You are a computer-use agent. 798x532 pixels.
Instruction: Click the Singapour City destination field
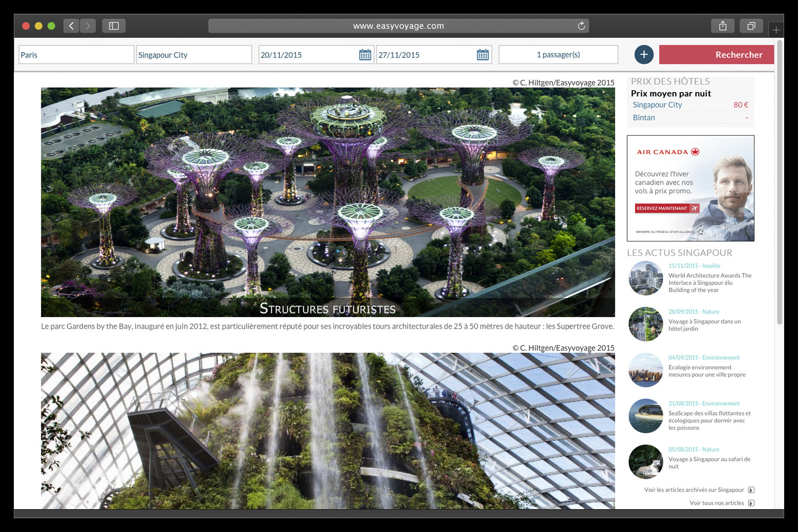(194, 55)
